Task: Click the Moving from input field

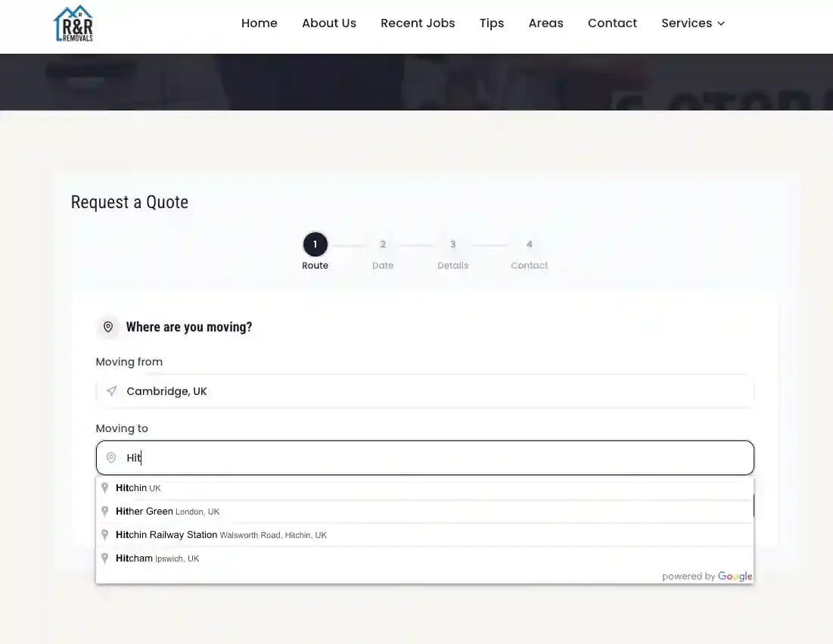Action: [424, 391]
